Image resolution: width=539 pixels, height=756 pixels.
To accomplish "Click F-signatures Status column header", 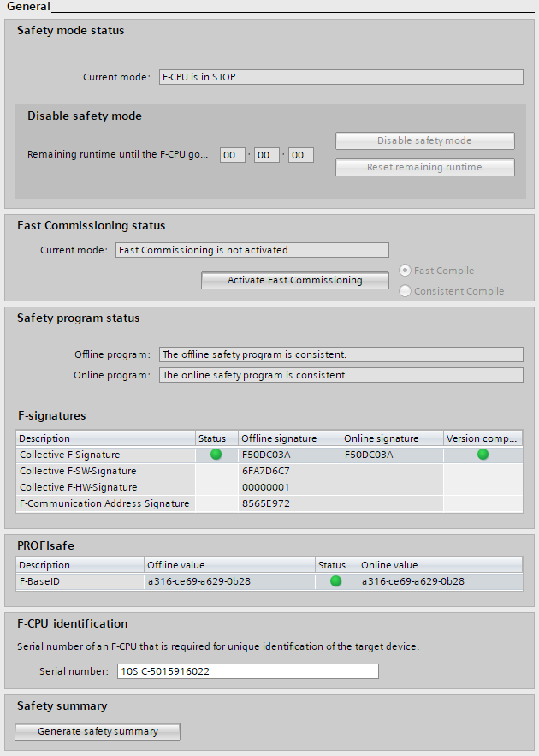I will 216,438.
